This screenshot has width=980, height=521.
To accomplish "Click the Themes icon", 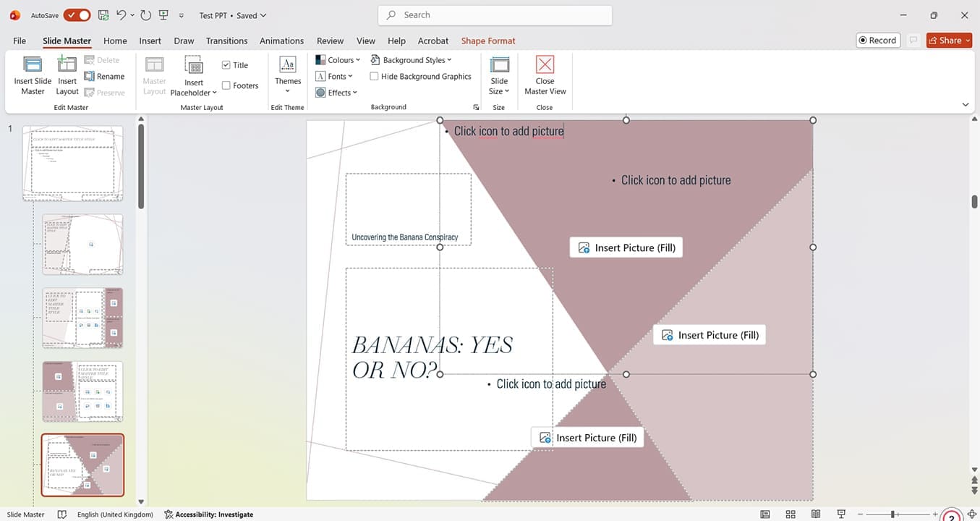I will click(x=288, y=65).
